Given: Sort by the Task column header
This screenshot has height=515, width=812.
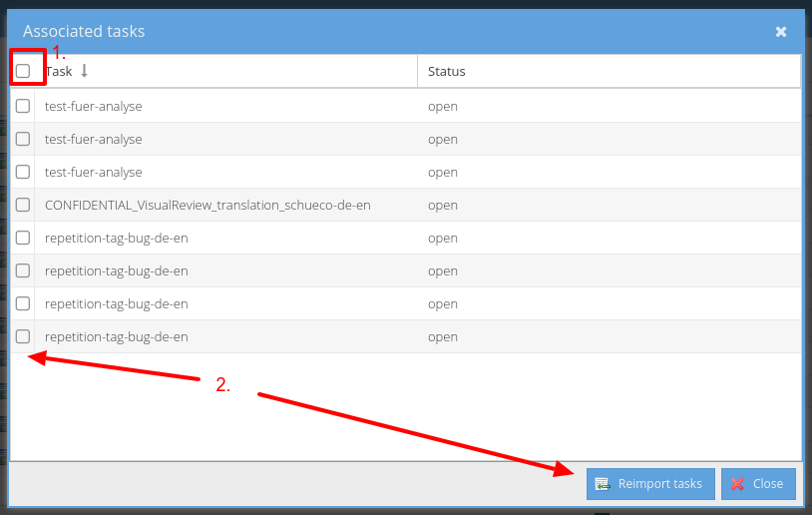Looking at the screenshot, I should 60,71.
